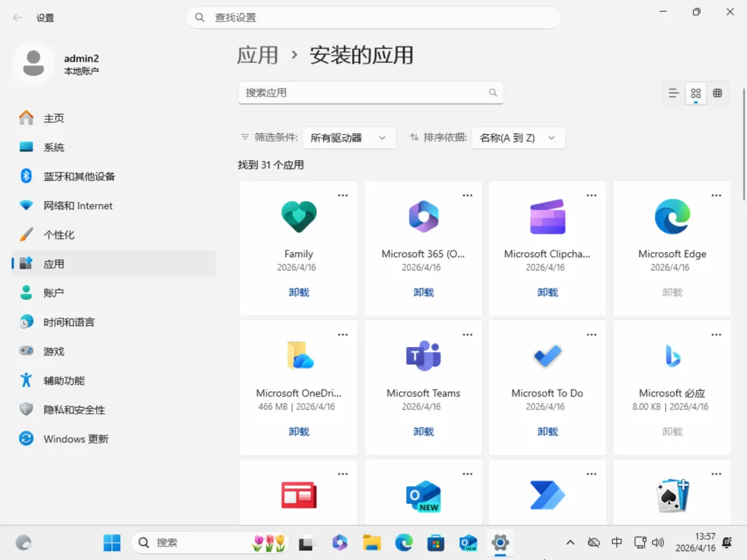The width and height of the screenshot is (747, 560).
Task: Open the Windows Start button
Action: (x=112, y=543)
